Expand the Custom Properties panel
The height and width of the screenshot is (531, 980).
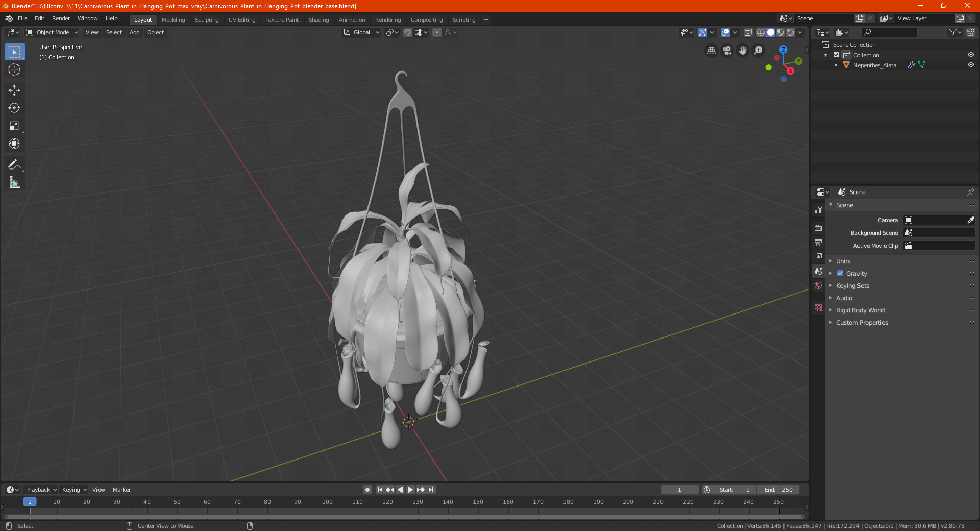pyautogui.click(x=862, y=323)
